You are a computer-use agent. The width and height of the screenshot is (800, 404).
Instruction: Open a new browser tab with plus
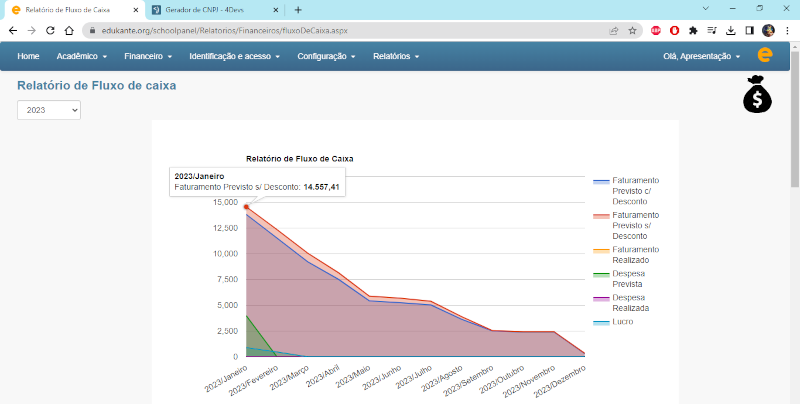pyautogui.click(x=298, y=10)
